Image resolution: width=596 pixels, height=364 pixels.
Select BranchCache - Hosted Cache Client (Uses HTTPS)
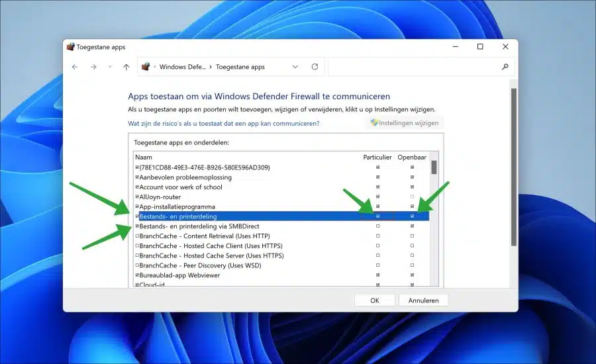(281, 246)
